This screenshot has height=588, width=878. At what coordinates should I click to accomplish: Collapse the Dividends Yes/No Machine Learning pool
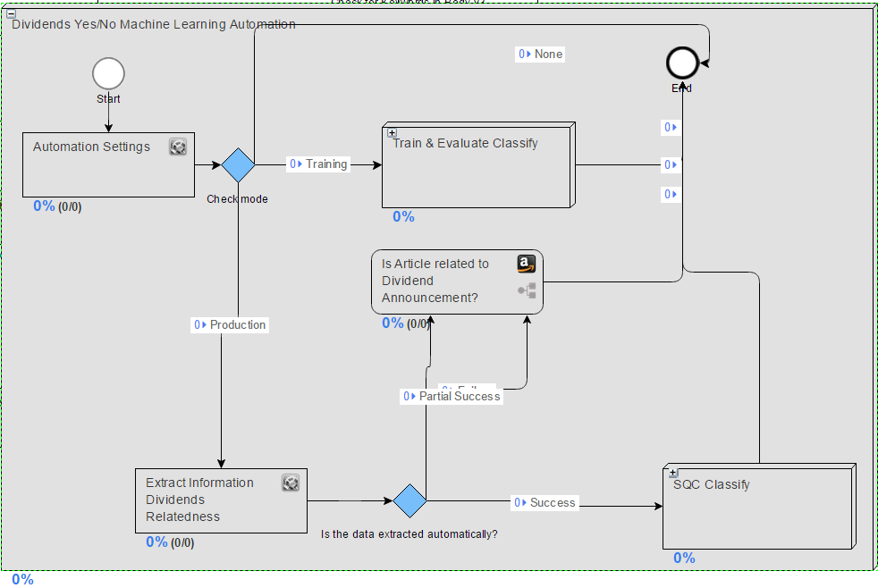(11, 14)
